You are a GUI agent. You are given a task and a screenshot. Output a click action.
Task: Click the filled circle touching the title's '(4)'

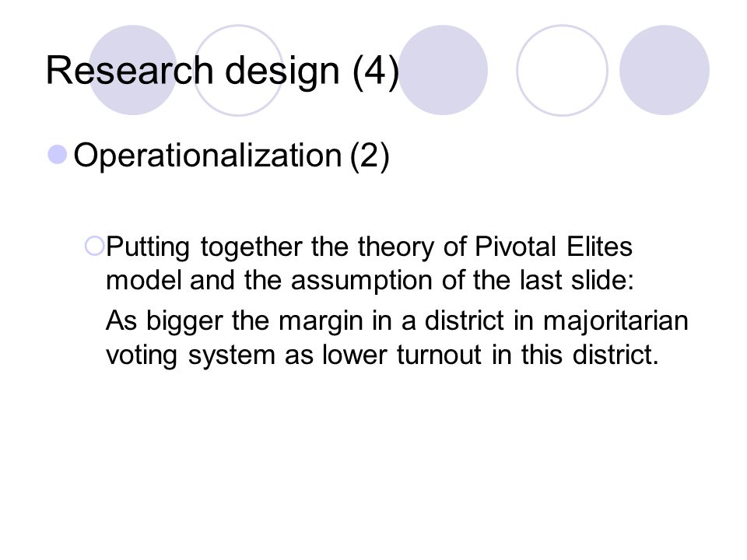[x=443, y=70]
